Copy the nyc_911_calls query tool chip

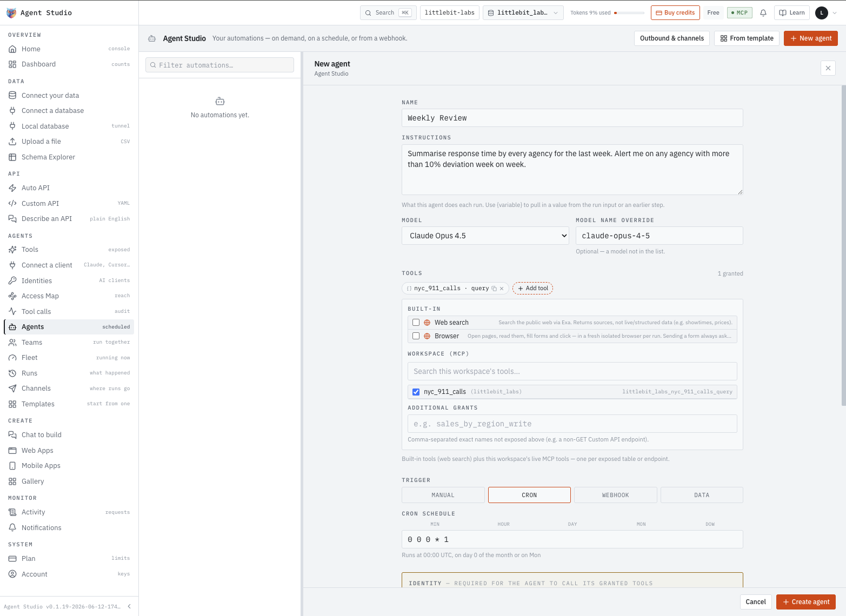494,289
